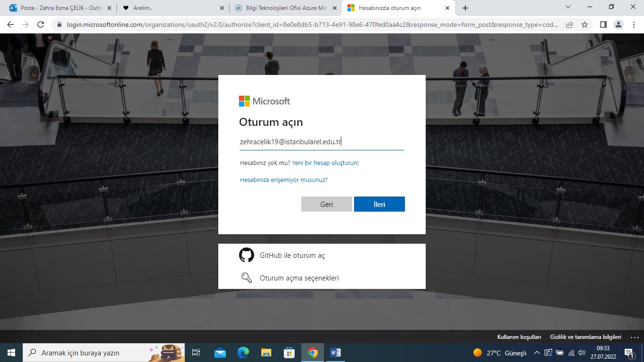Screen dimensions: 644x362
Task: Open the network Wi-Fi icon
Action: [571, 353]
